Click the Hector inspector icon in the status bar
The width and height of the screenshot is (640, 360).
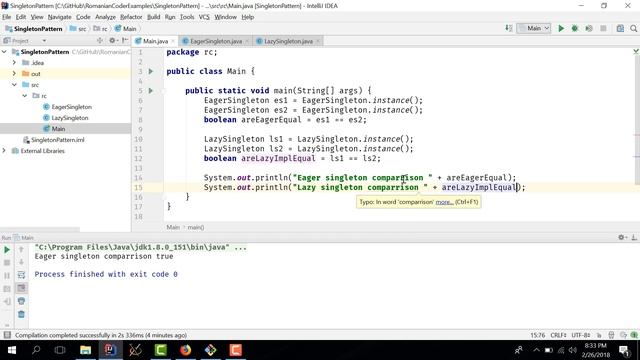[611, 335]
